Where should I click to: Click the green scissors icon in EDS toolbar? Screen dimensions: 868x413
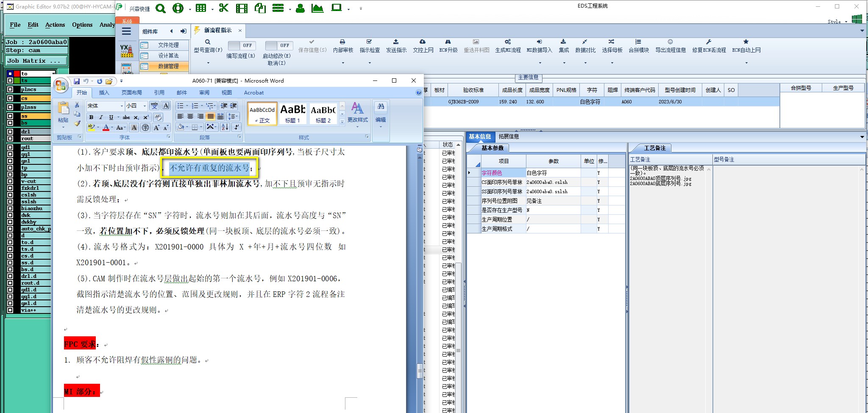tap(223, 8)
